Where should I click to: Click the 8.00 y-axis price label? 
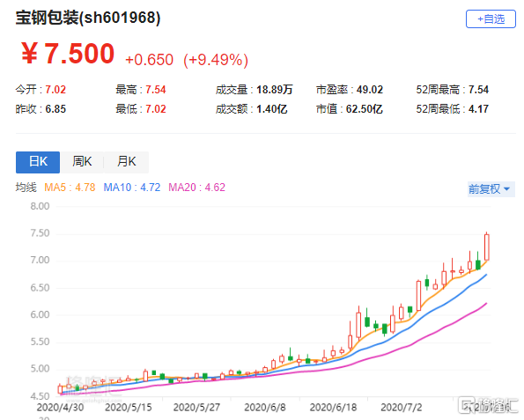click(40, 206)
